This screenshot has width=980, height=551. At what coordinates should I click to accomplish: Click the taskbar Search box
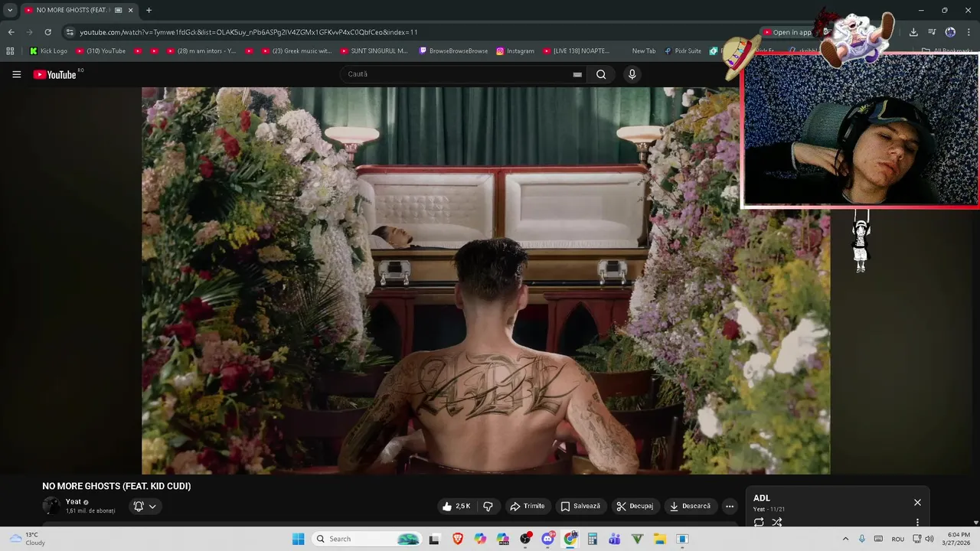pos(367,539)
